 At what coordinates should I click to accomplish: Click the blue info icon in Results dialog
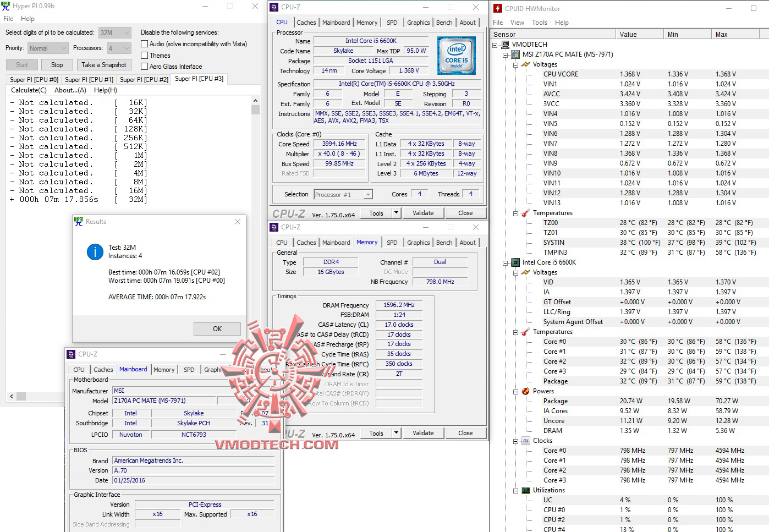[95, 252]
